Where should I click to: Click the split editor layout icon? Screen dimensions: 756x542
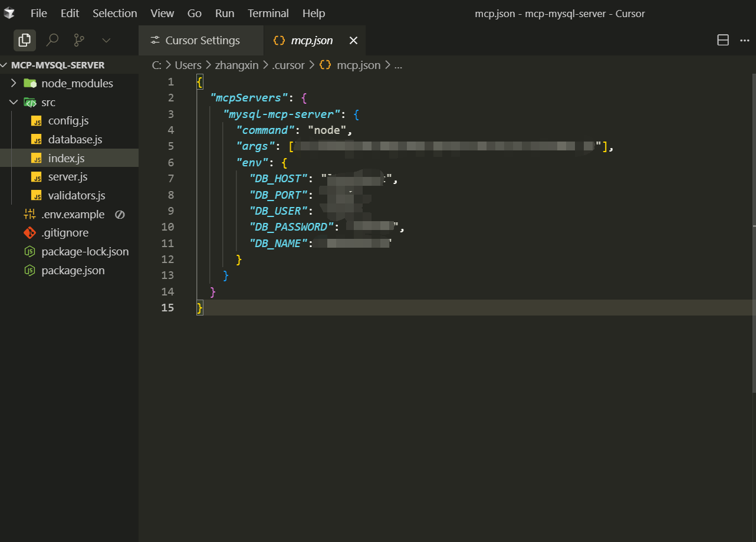(722, 40)
